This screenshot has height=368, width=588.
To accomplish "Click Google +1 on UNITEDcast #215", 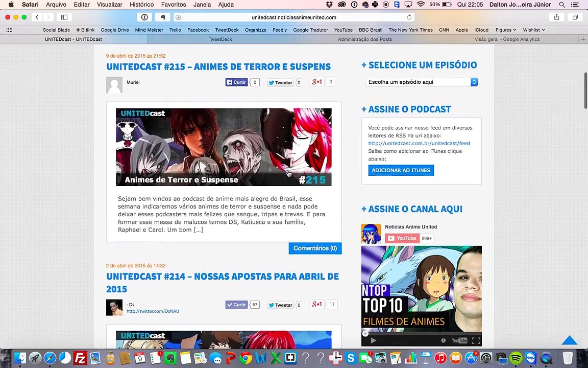I will click(316, 82).
